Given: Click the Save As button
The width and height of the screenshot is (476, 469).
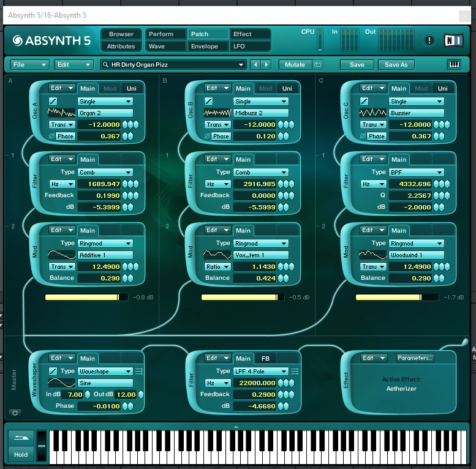Looking at the screenshot, I should coord(396,65).
